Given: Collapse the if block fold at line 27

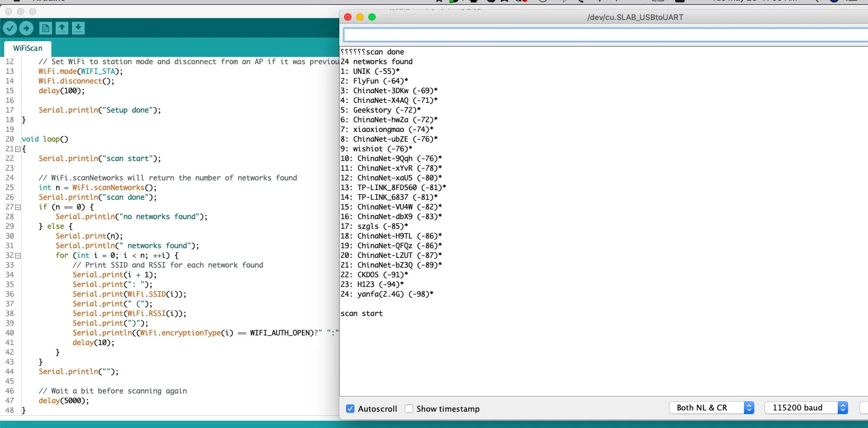Looking at the screenshot, I should [18, 207].
